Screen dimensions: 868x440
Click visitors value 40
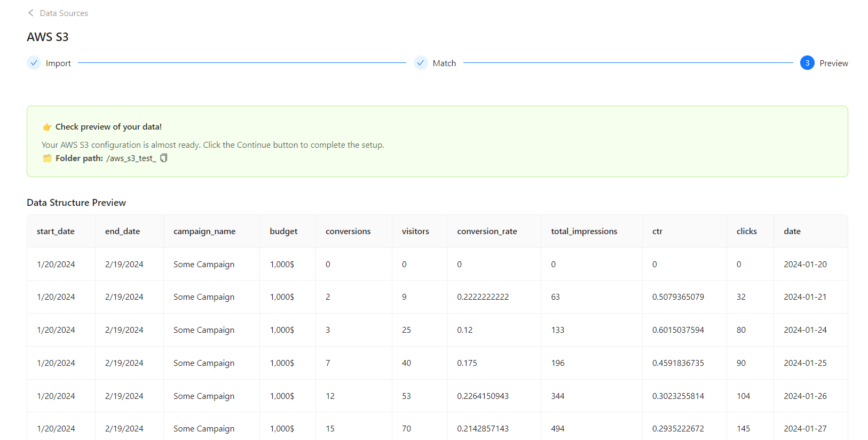tap(406, 363)
